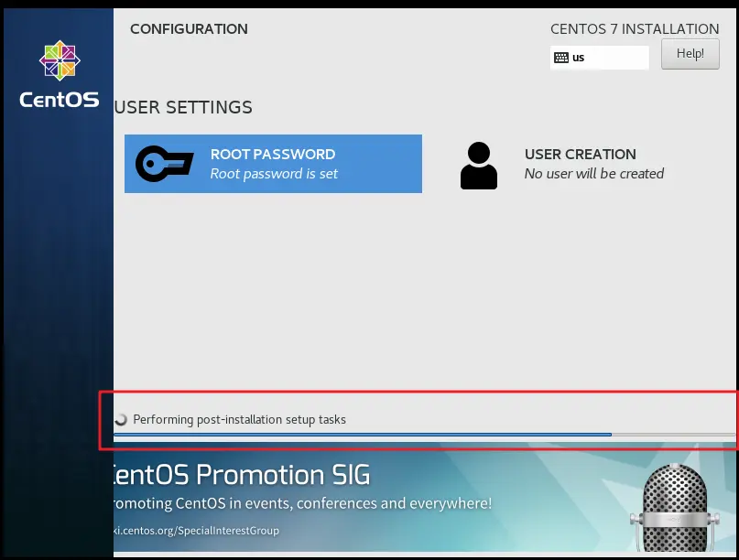Click 'Root password is set' status text
Screen dimensions: 739x560
[274, 174]
